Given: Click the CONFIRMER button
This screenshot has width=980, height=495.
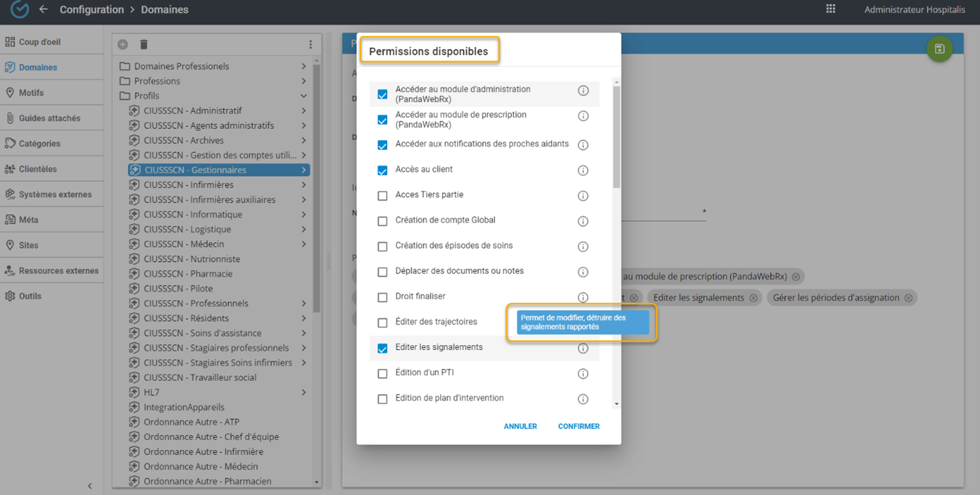Looking at the screenshot, I should pyautogui.click(x=579, y=426).
